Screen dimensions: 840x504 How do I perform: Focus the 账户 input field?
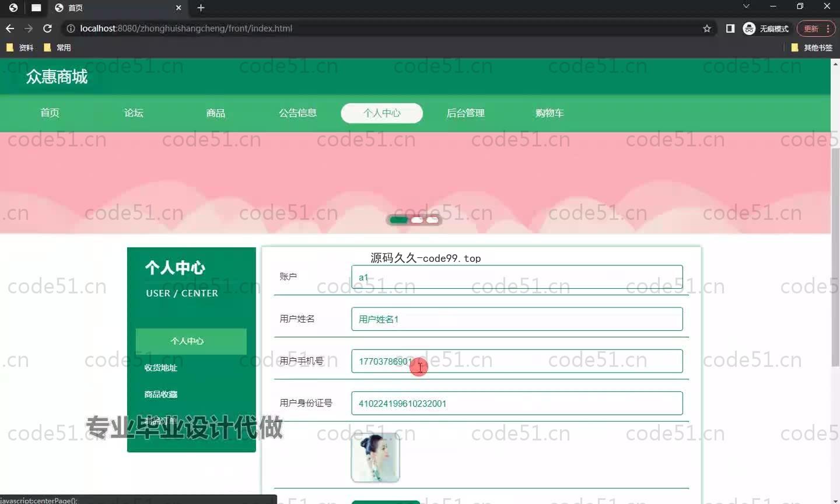(x=517, y=277)
